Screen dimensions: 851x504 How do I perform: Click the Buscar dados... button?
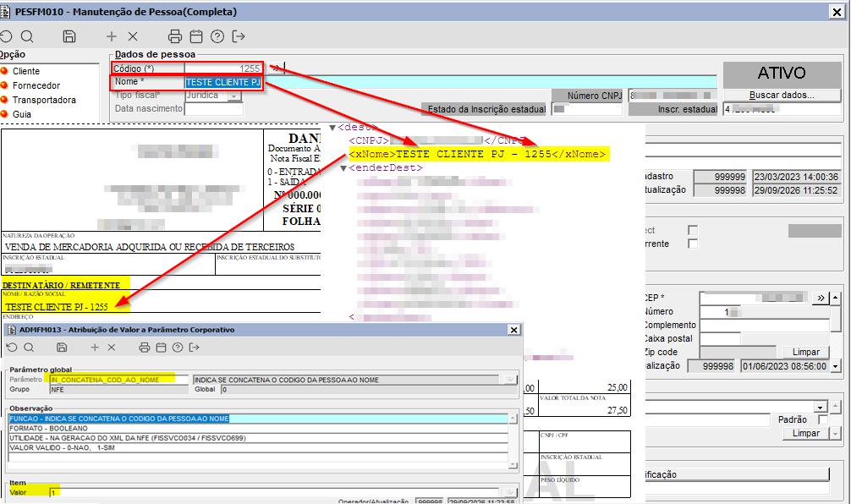782,95
